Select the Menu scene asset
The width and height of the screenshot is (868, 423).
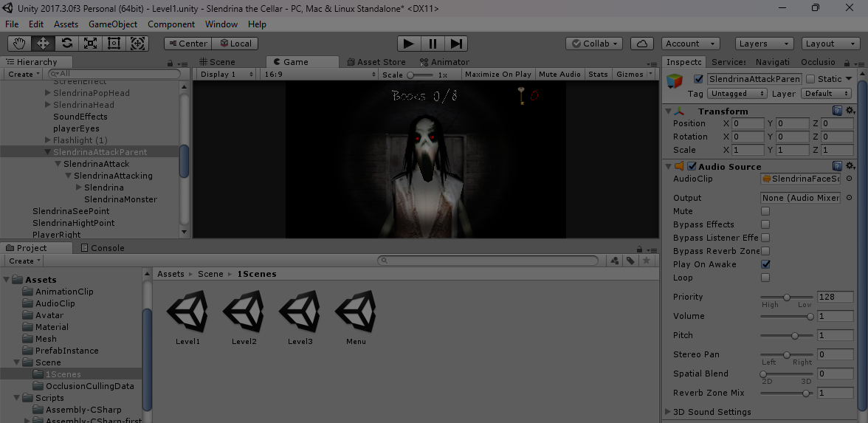coord(356,317)
